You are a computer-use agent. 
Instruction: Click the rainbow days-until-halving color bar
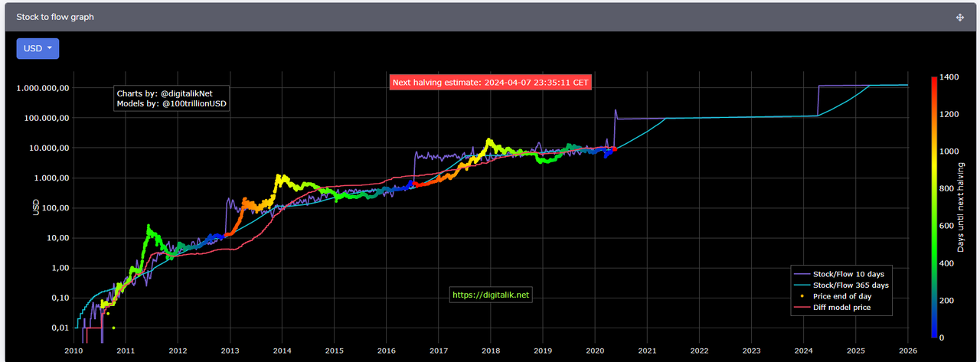(934, 207)
